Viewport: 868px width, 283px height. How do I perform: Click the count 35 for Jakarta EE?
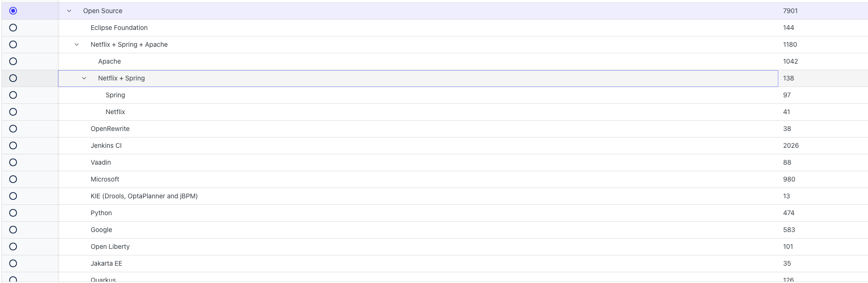click(x=787, y=263)
